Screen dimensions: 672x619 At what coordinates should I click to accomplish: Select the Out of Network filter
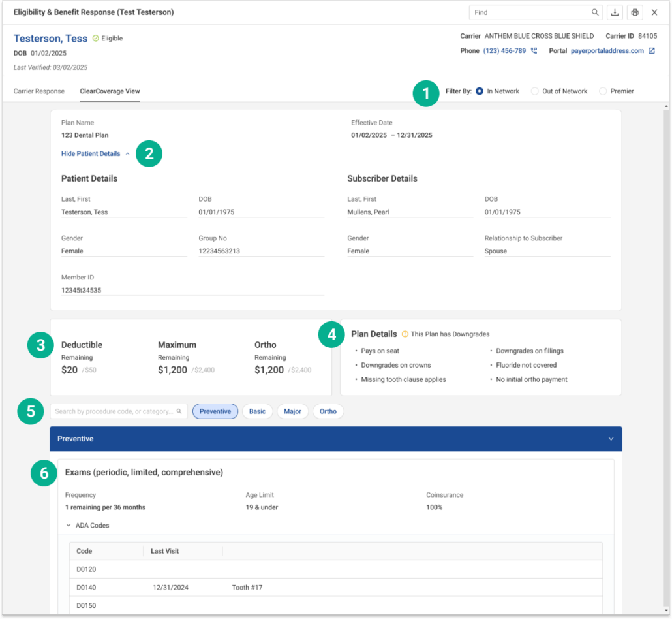pyautogui.click(x=535, y=91)
